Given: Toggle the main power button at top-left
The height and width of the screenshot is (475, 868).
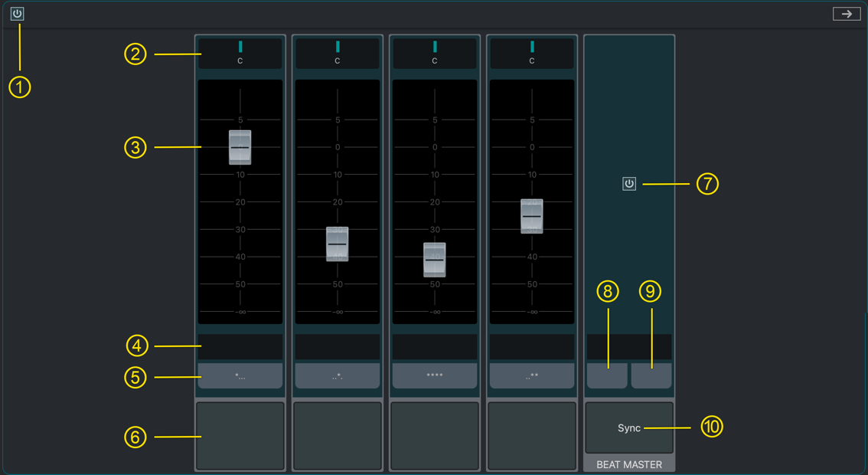Looking at the screenshot, I should click(x=17, y=14).
